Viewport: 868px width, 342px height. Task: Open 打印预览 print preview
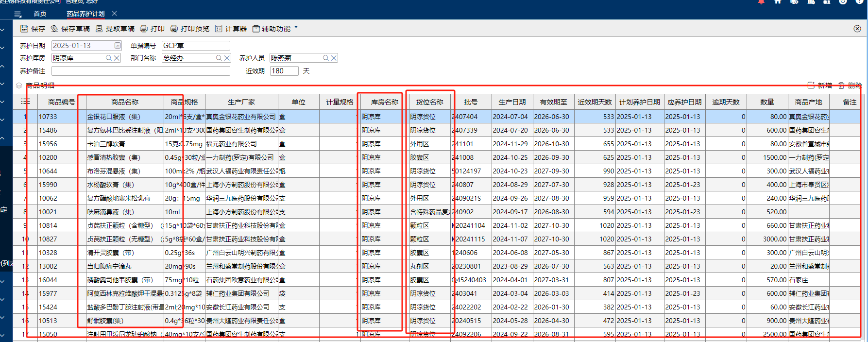point(190,29)
